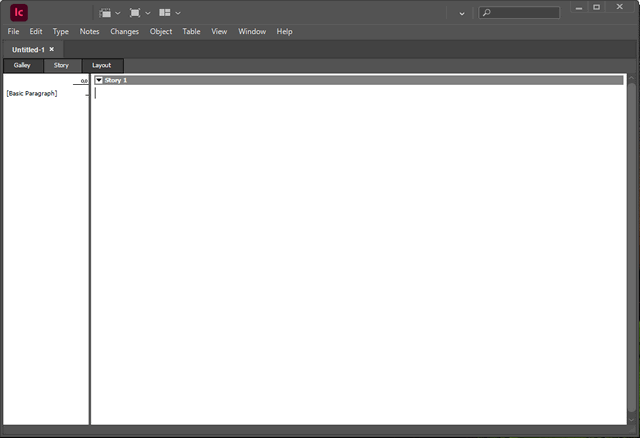Open the Changes menu
640x438 pixels.
[x=124, y=31]
